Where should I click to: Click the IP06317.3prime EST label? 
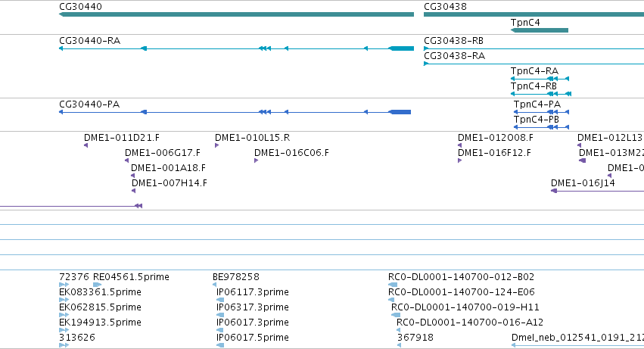[x=253, y=307]
